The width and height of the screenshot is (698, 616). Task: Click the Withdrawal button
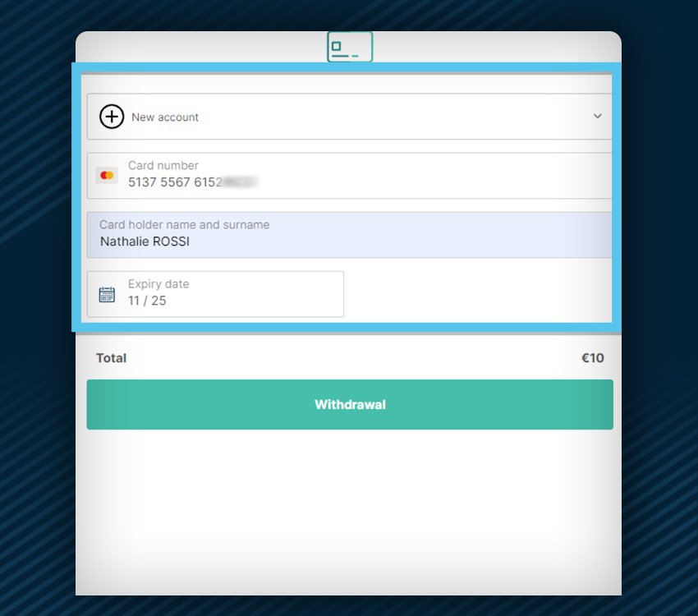click(350, 405)
